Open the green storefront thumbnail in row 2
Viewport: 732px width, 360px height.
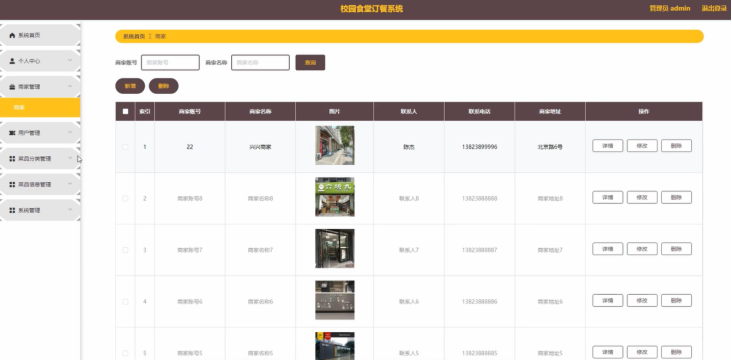click(x=335, y=197)
